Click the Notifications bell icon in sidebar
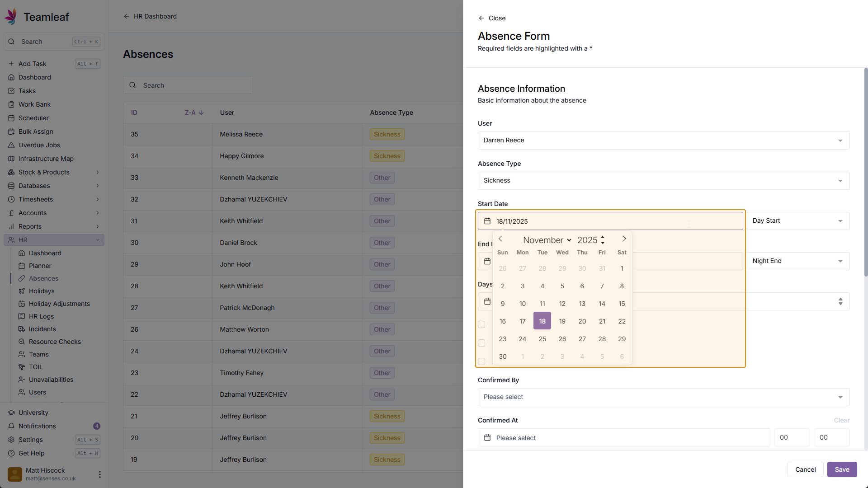This screenshot has height=488, width=868. 11,426
